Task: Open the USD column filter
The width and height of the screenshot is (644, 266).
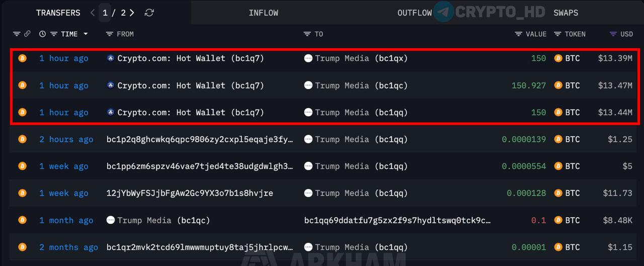Action: (613, 34)
